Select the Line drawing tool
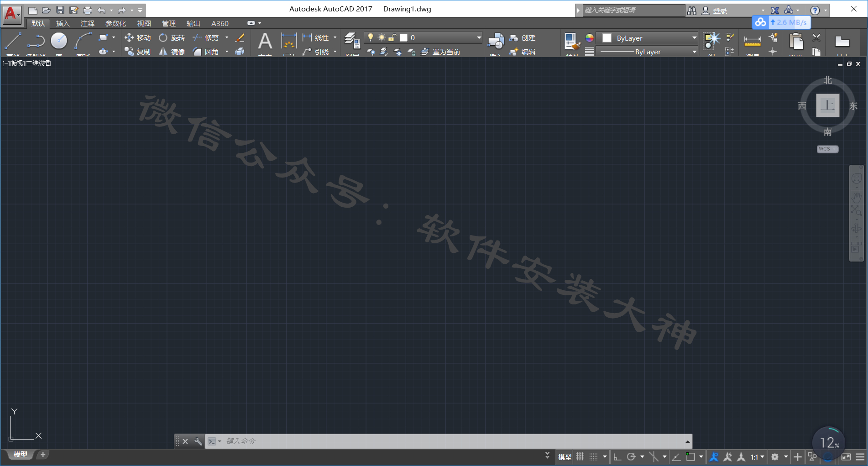Screen dimensions: 868x466 [x=13, y=41]
